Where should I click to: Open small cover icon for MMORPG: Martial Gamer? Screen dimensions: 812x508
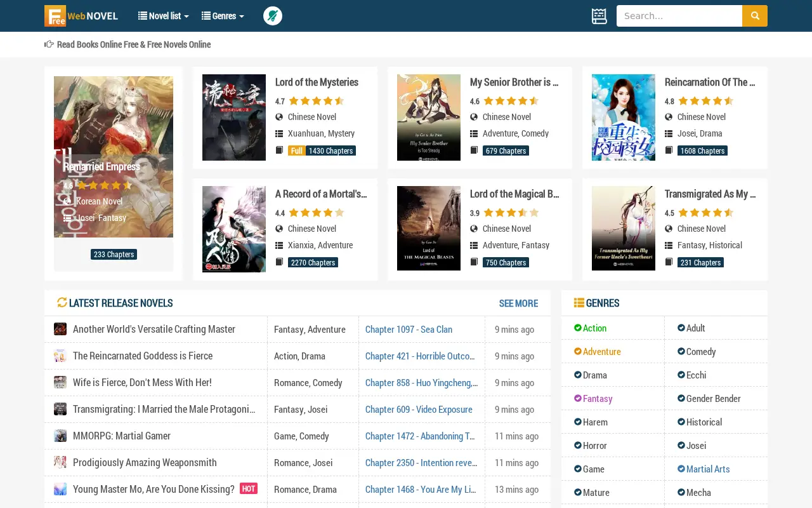point(60,436)
